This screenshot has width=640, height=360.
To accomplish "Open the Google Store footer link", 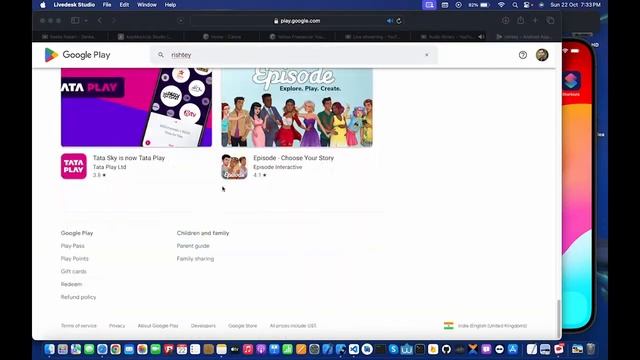I will pyautogui.click(x=242, y=326).
